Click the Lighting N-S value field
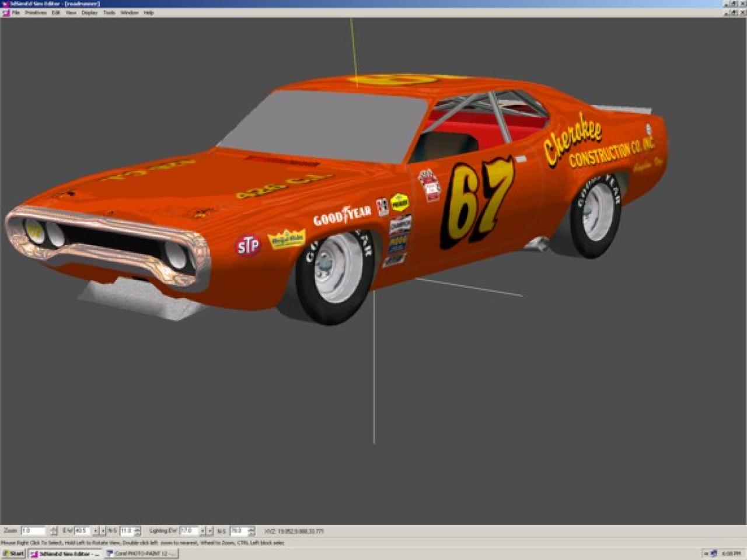 point(238,531)
